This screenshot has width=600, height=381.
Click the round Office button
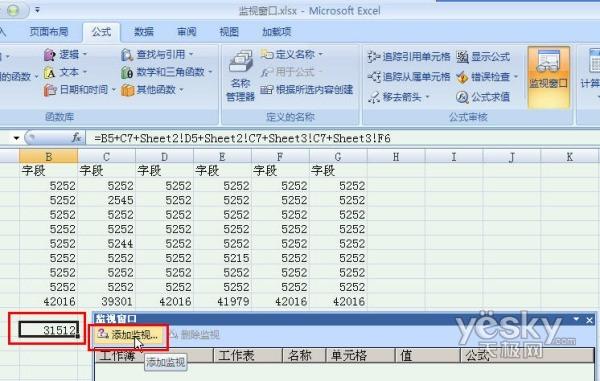[13, 10]
